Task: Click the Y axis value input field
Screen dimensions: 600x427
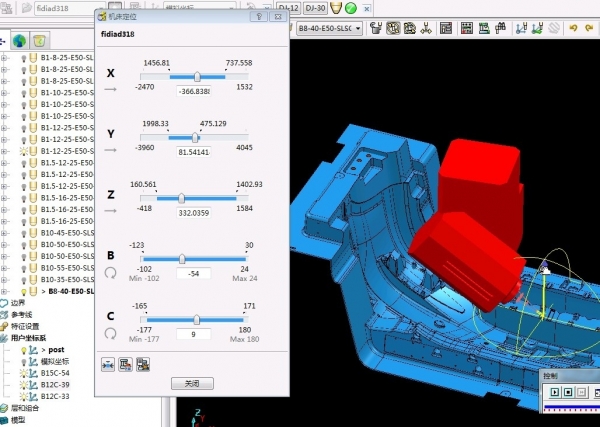Action: pyautogui.click(x=194, y=151)
